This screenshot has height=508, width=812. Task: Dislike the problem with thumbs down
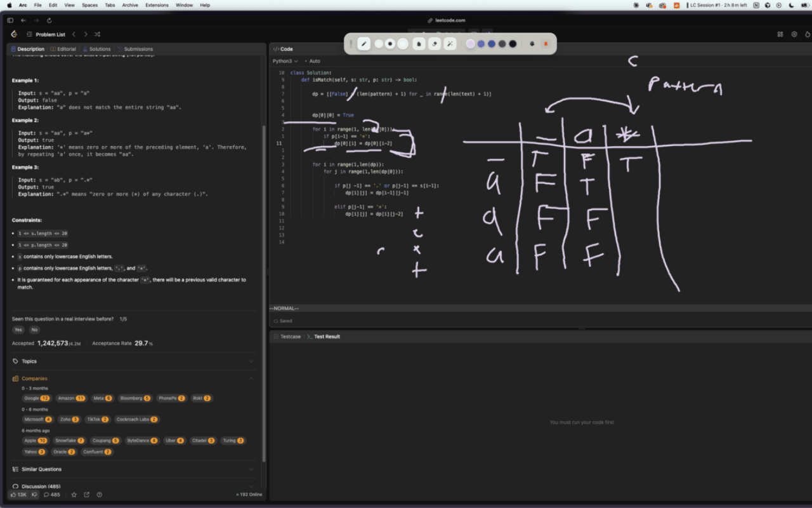(34, 495)
